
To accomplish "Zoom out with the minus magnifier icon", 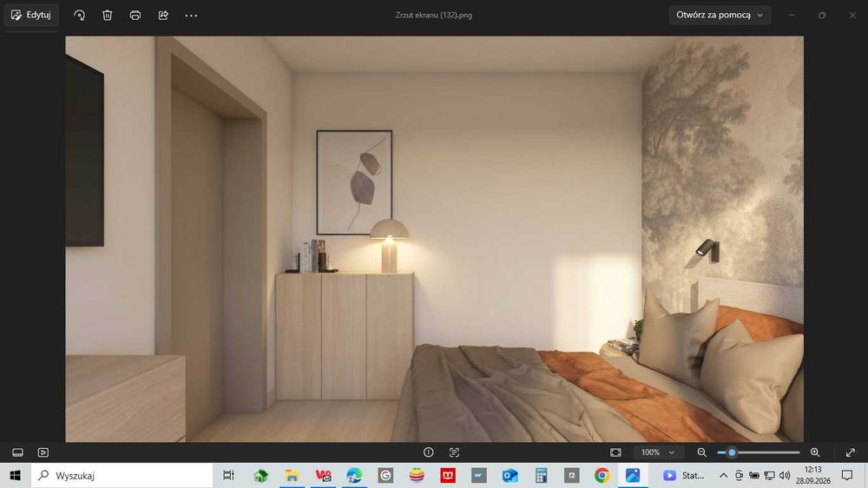I will pos(702,452).
